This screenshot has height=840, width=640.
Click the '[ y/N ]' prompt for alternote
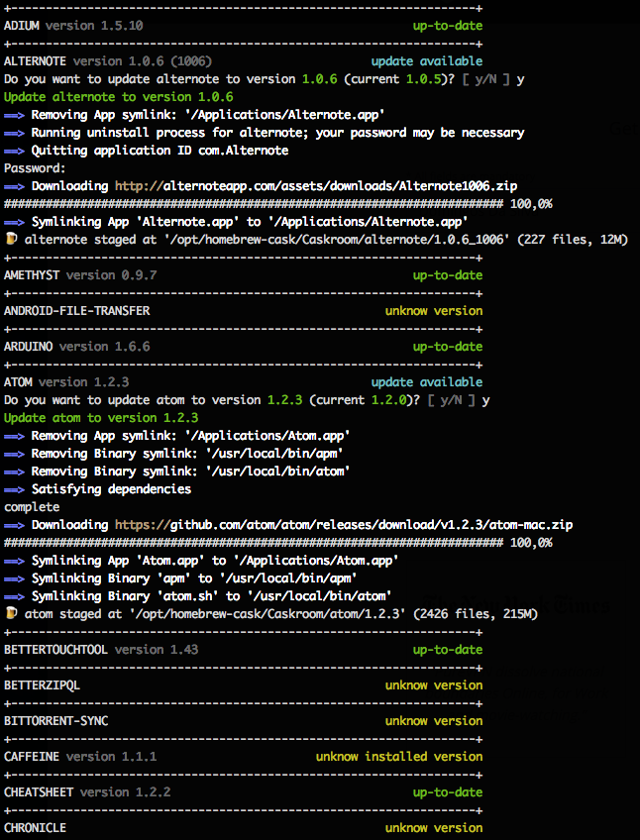[486, 79]
